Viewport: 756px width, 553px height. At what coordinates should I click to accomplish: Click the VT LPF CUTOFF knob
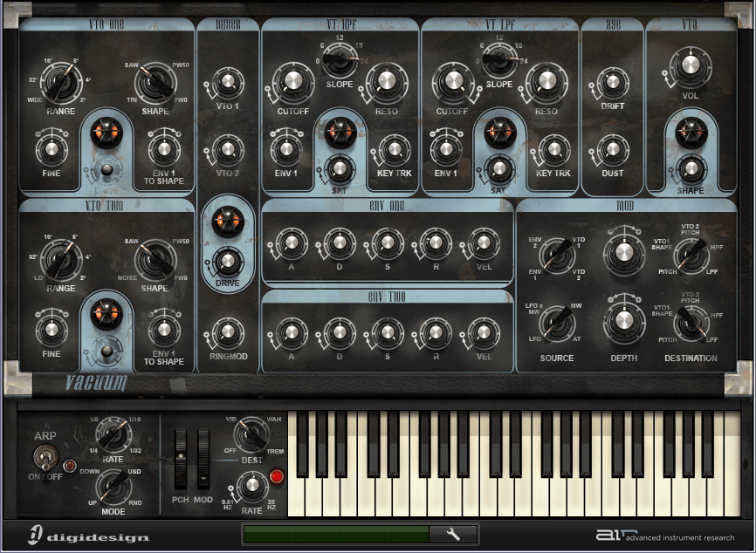coord(452,83)
